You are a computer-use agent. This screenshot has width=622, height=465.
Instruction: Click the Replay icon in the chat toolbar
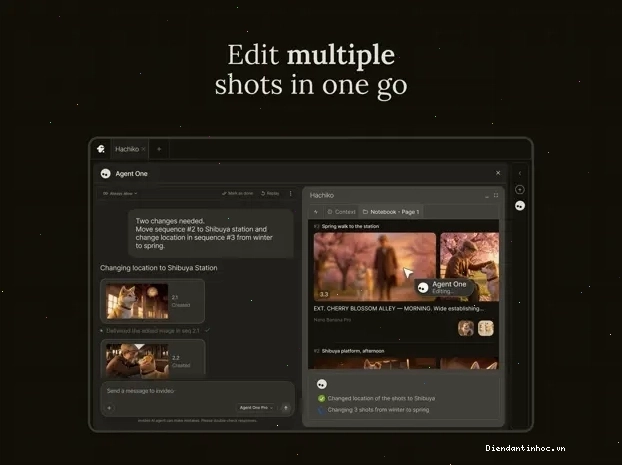point(263,193)
